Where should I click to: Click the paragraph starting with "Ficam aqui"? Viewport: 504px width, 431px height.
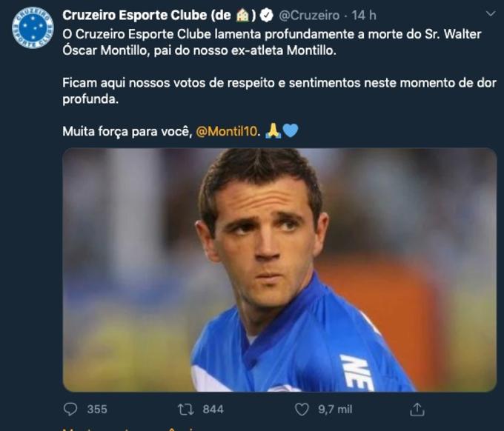pyautogui.click(x=279, y=90)
